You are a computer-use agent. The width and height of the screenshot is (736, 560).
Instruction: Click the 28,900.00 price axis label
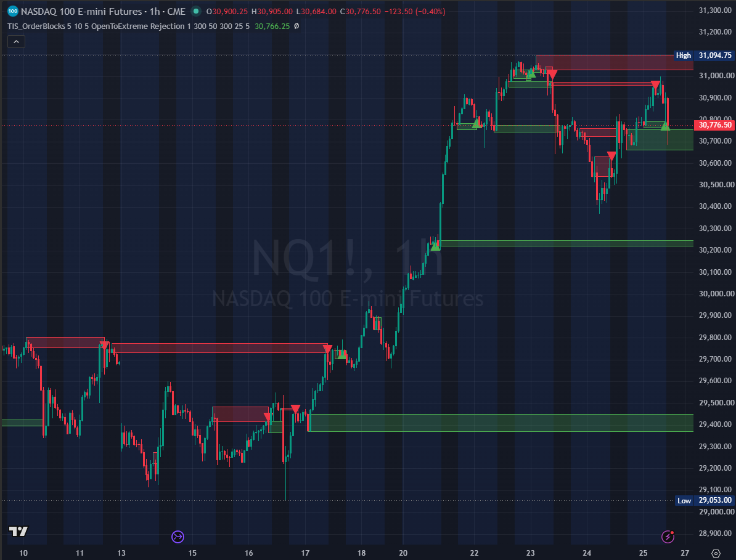[715, 534]
